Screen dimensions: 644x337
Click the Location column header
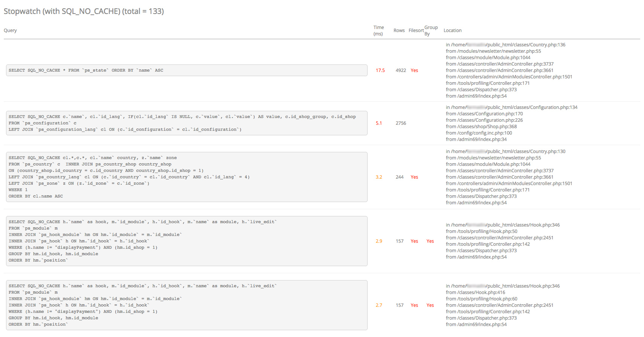coord(452,31)
